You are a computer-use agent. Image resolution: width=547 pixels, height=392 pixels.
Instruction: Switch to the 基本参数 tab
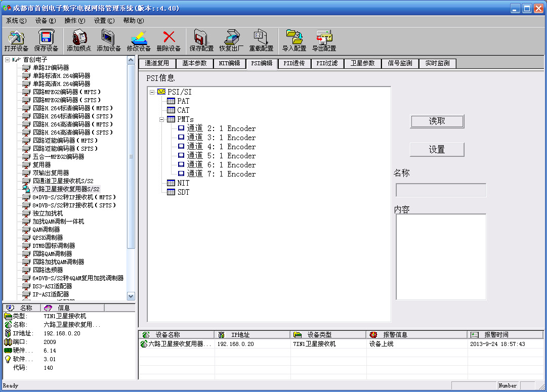(x=194, y=63)
